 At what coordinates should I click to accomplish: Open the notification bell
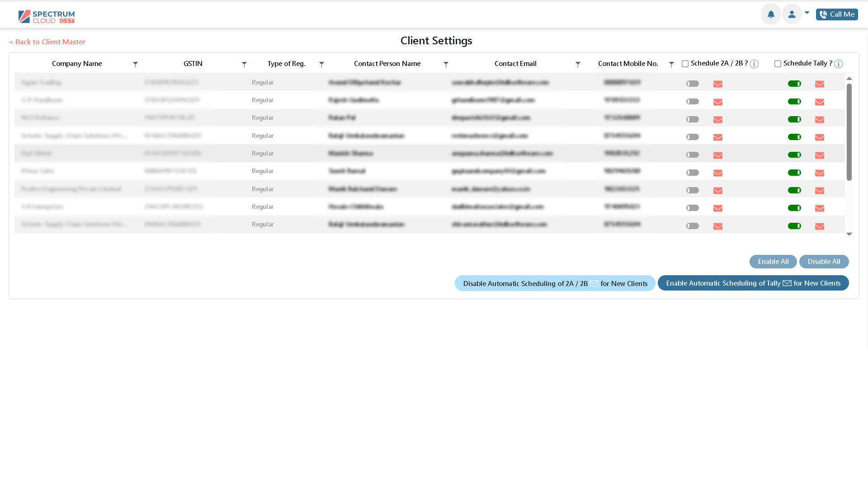[x=771, y=14]
